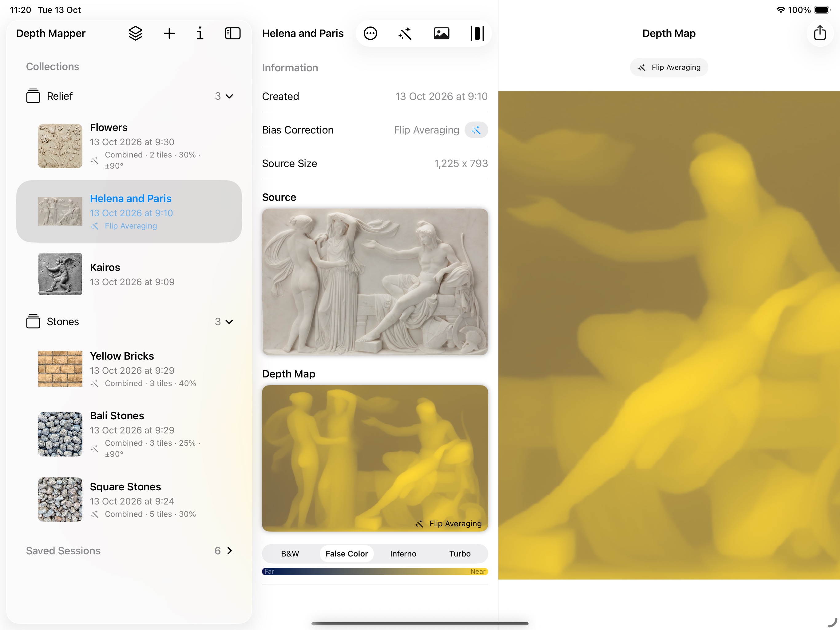The image size is (840, 630).
Task: Open the more options ellipsis menu
Action: point(370,34)
